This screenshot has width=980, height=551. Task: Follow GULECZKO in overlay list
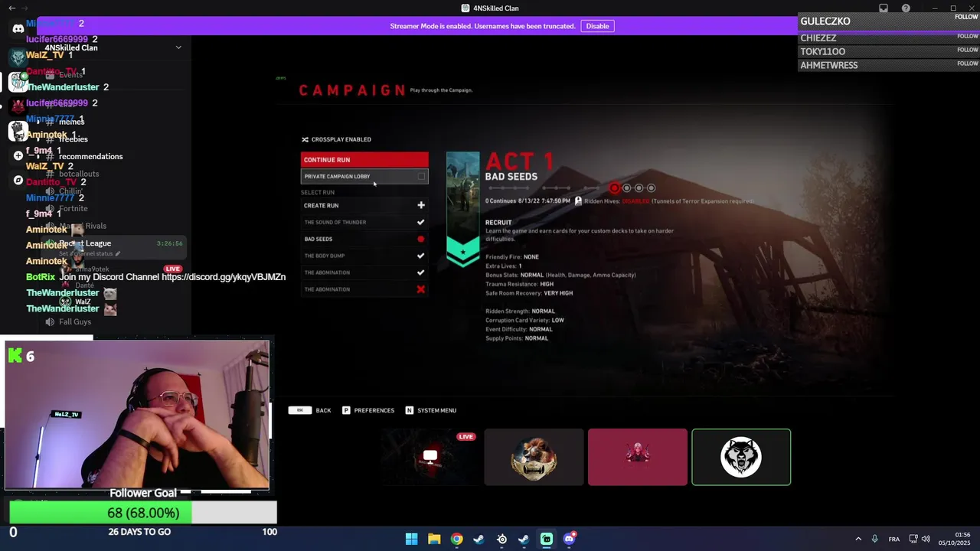pyautogui.click(x=967, y=17)
